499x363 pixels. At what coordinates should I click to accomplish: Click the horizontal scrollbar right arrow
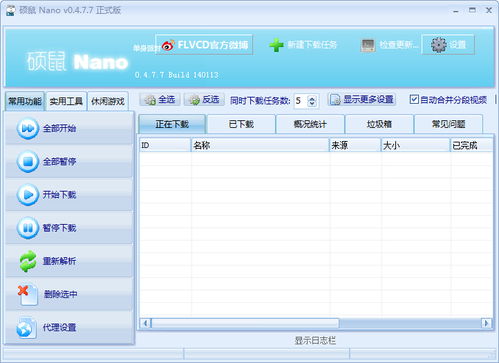[x=486, y=323]
